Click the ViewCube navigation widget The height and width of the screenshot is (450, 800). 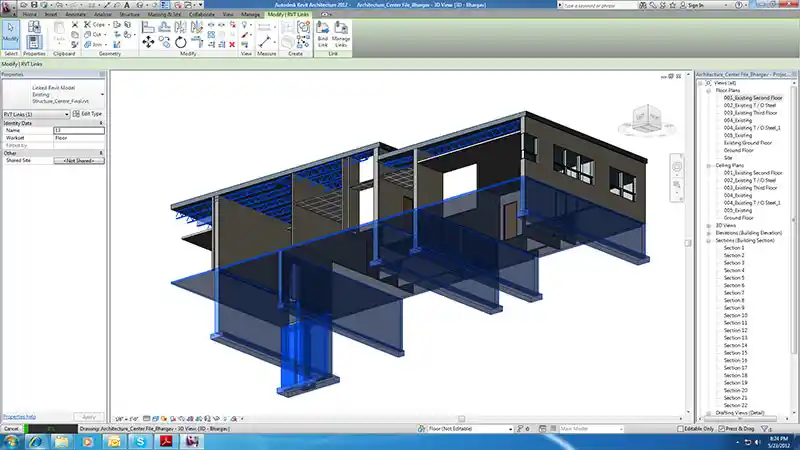[x=647, y=120]
